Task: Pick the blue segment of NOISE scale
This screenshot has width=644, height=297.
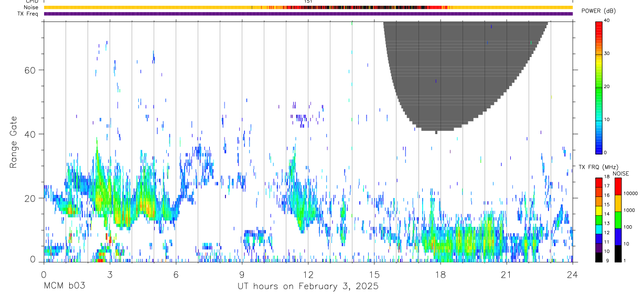Action: click(x=618, y=237)
